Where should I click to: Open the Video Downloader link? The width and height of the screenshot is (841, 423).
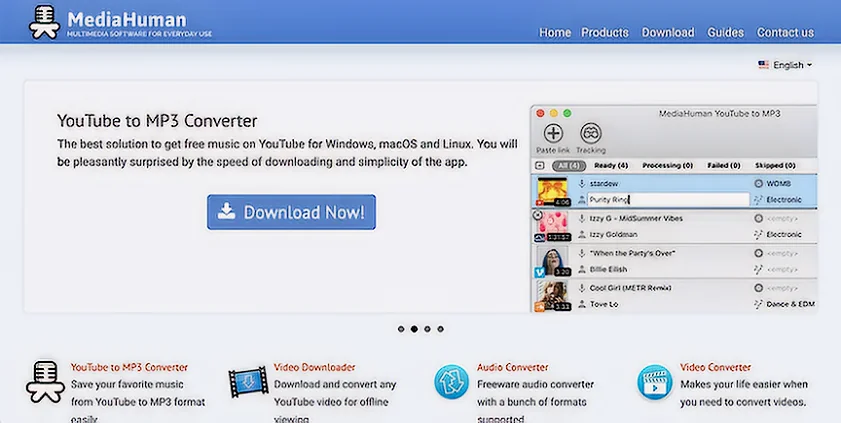(314, 367)
